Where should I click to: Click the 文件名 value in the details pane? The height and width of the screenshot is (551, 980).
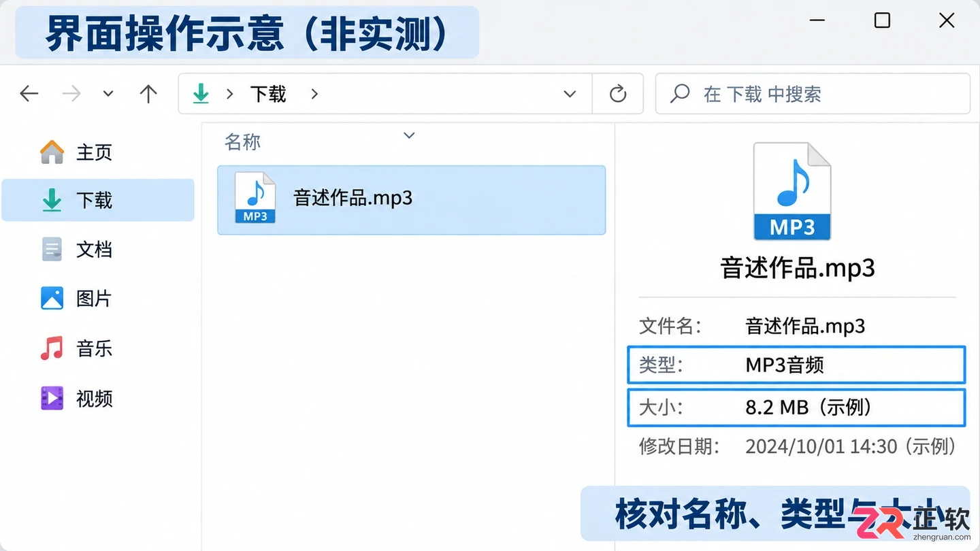805,326
